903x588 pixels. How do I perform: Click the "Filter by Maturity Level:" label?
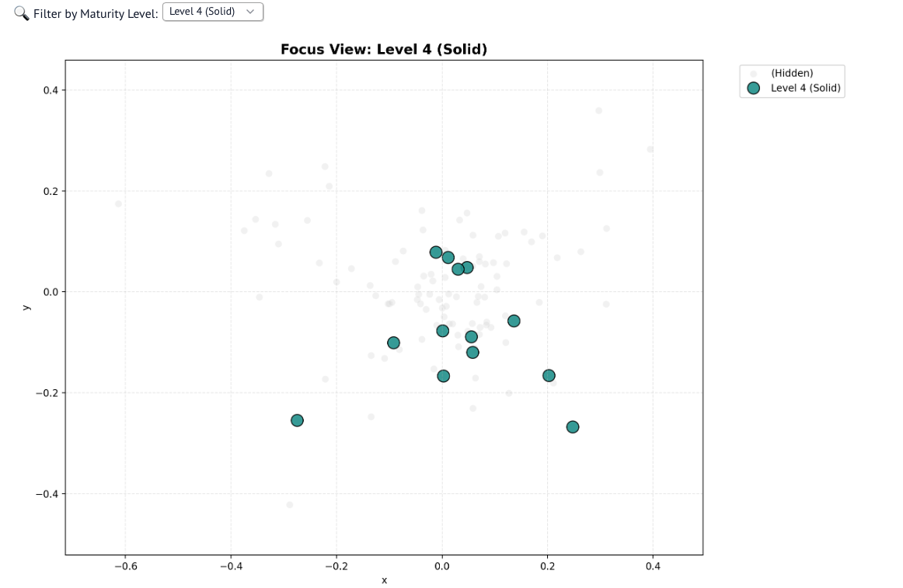[96, 14]
